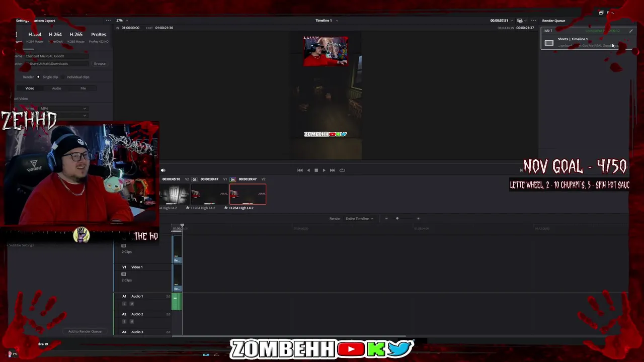Toggle the V2 track enable icon
Viewport: 644px width, 362px height.
[124, 246]
